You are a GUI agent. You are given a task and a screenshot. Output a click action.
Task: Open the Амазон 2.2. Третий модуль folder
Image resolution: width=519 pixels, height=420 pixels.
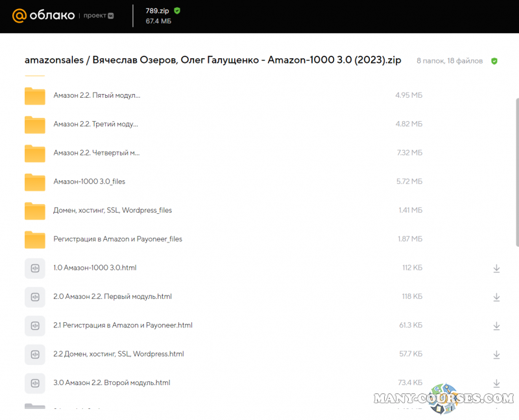point(95,124)
